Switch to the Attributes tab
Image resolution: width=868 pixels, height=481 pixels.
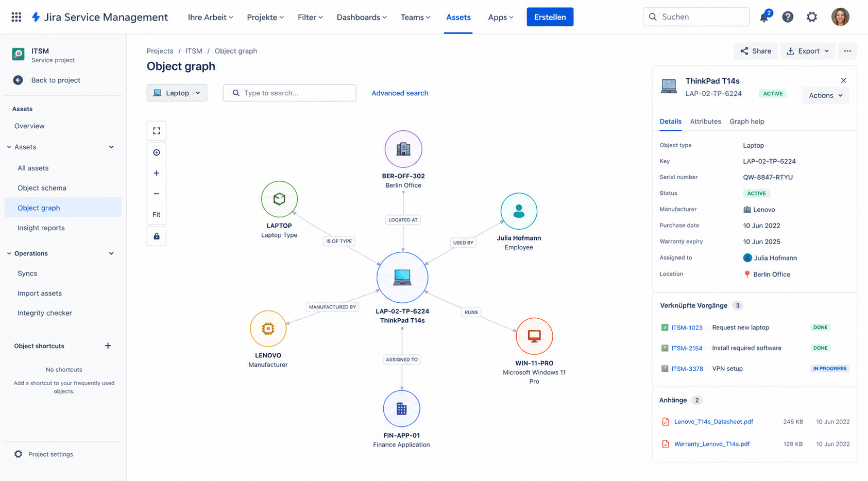pos(705,122)
